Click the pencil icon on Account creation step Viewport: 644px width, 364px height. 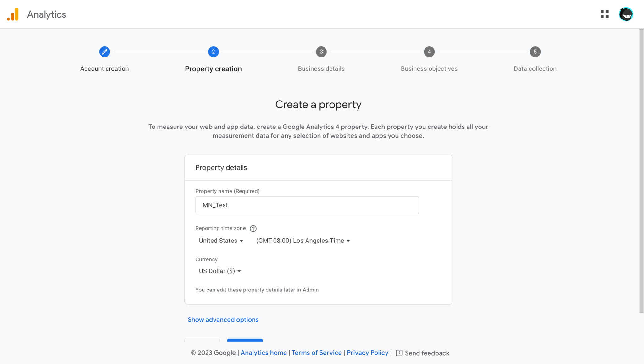[x=104, y=52]
